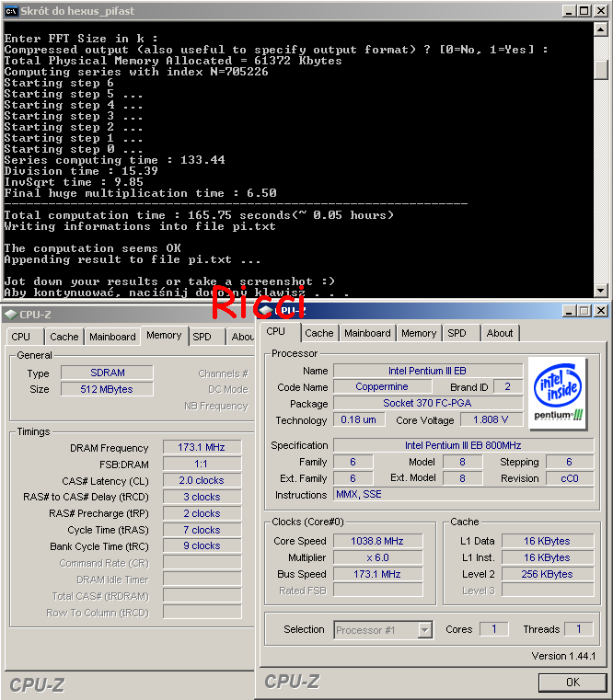The height and width of the screenshot is (700, 613).
Task: Click the CAS# Latency value '2.0 clocks'
Action: coord(202,480)
